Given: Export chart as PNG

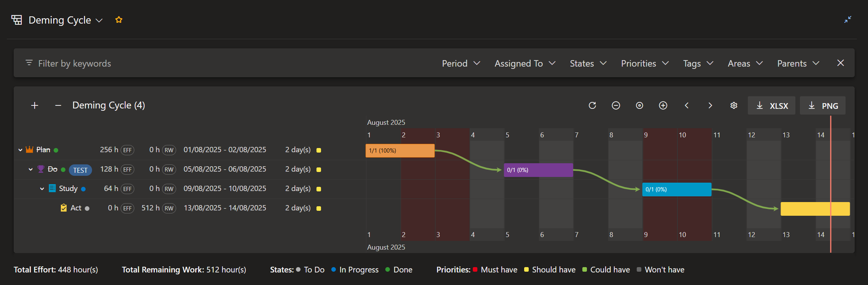Looking at the screenshot, I should pos(823,105).
